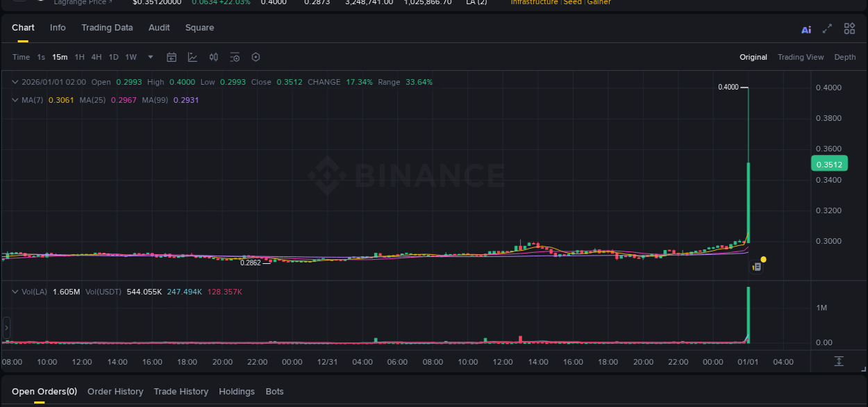Switch chart to Trading View mode
Viewport: 868px width, 407px height.
tap(801, 57)
